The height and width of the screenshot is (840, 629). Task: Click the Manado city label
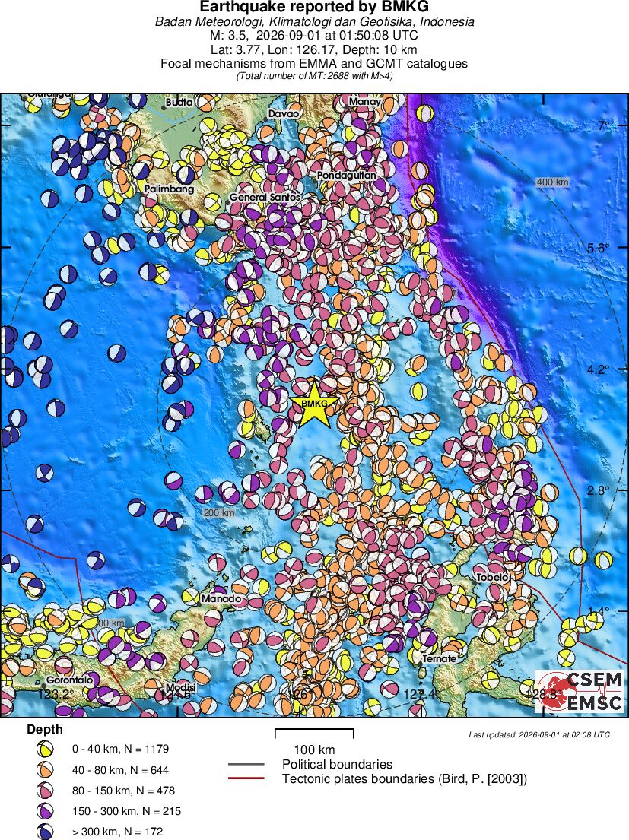[221, 598]
